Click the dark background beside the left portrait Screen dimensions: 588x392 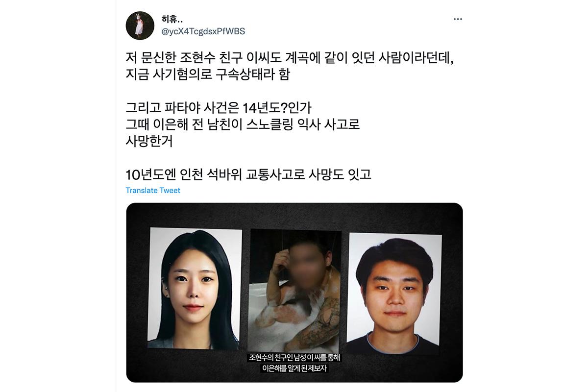(137, 289)
